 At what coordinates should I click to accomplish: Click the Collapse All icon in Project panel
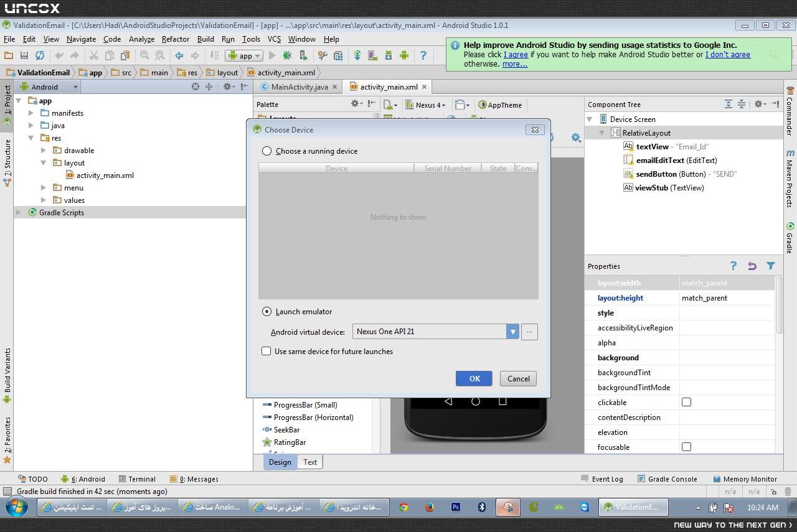pos(209,86)
